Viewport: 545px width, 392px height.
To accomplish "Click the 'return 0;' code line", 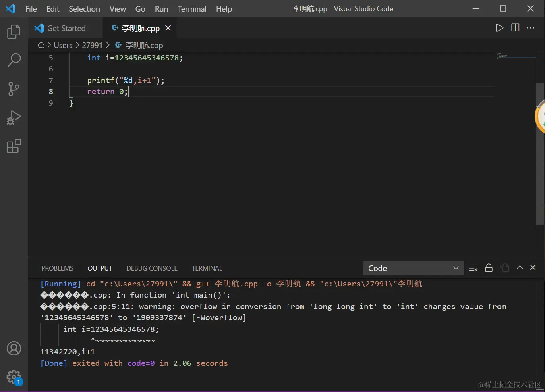I will pos(107,91).
